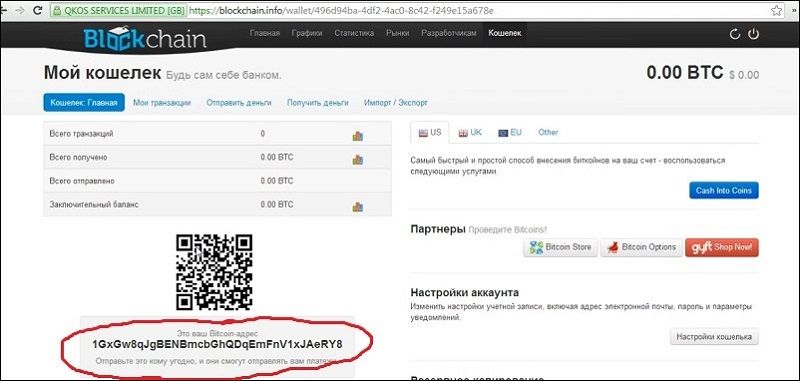Viewport: 800px width, 381px height.
Task: Click the Это ваш Bitcoin-адрес caption
Action: [x=217, y=333]
